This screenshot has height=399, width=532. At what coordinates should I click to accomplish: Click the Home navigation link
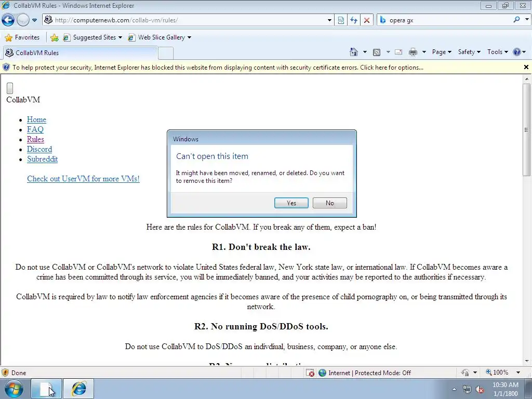[36, 119]
